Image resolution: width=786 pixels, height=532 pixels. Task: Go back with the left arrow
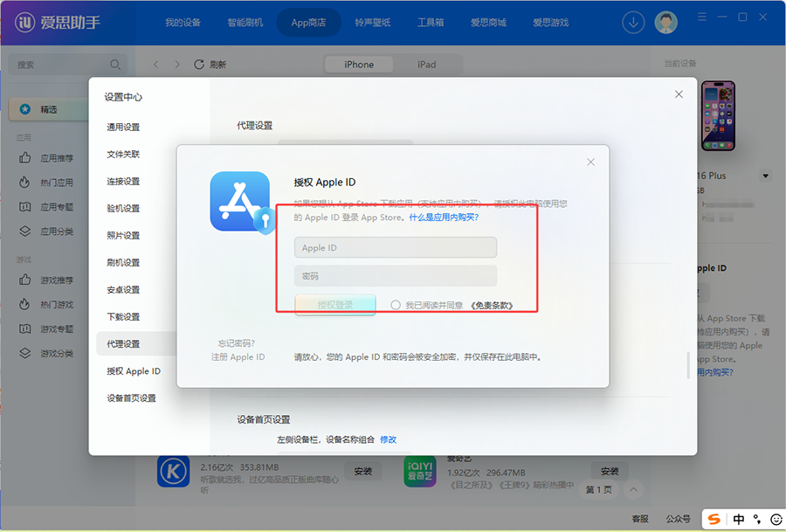pos(156,65)
